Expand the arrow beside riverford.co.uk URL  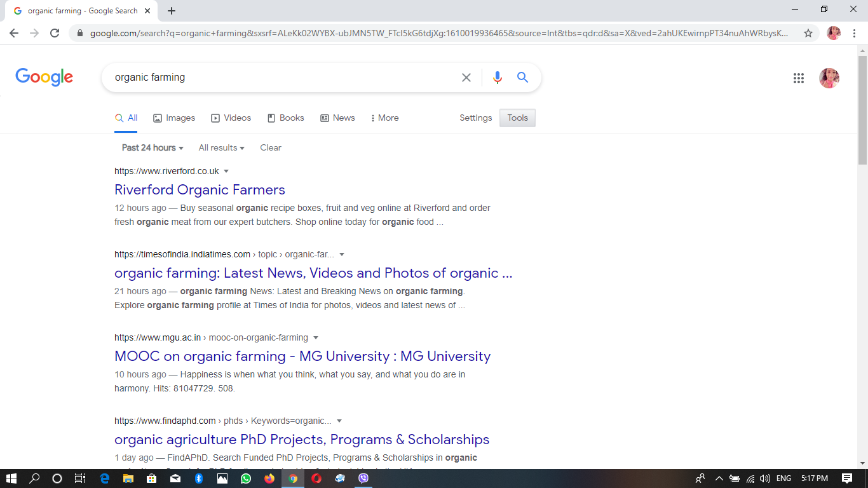(226, 171)
